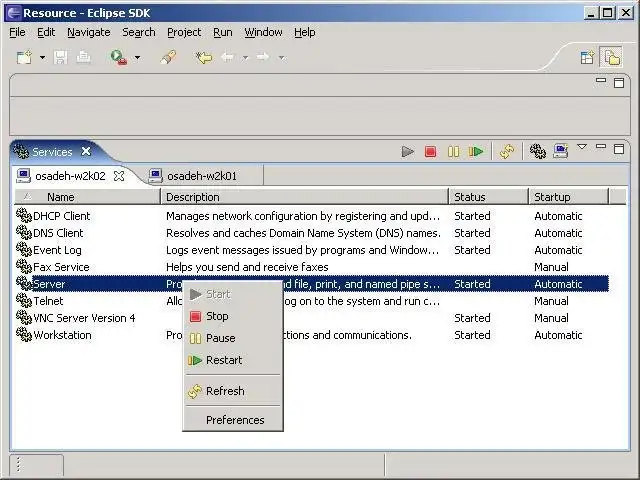Open the Forward history dropdown arrow
Screen dimensions: 640x480
282,58
